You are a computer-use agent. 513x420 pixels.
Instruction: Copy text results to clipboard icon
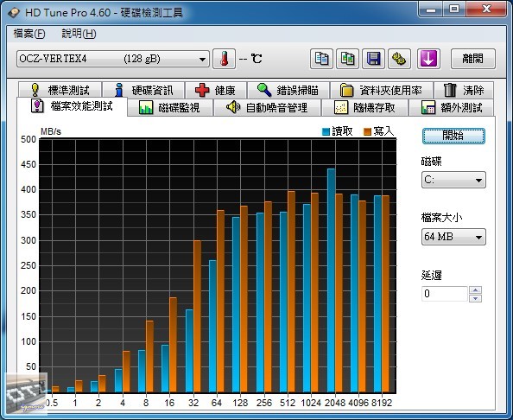[x=321, y=59]
